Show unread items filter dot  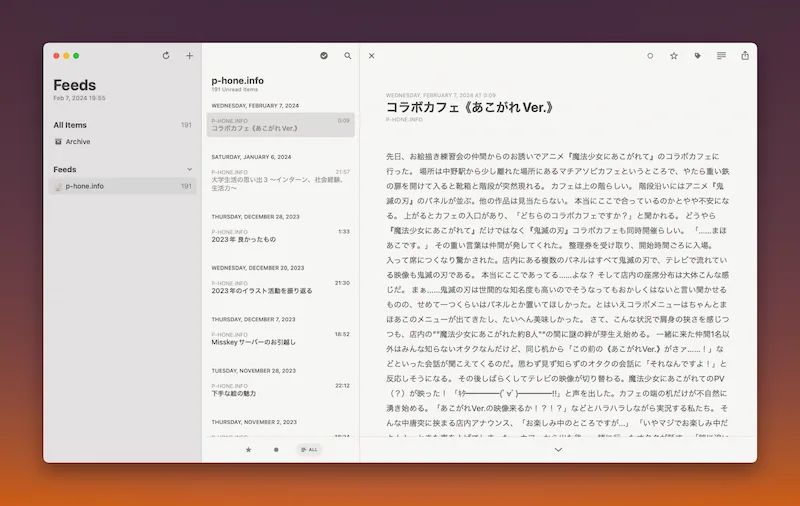pos(276,450)
